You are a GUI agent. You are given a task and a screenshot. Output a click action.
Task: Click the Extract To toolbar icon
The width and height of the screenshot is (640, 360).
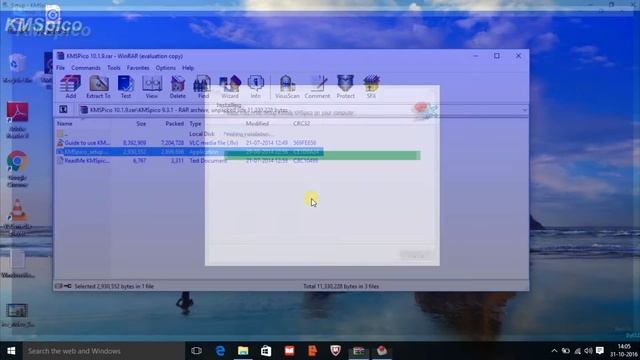pyautogui.click(x=98, y=87)
